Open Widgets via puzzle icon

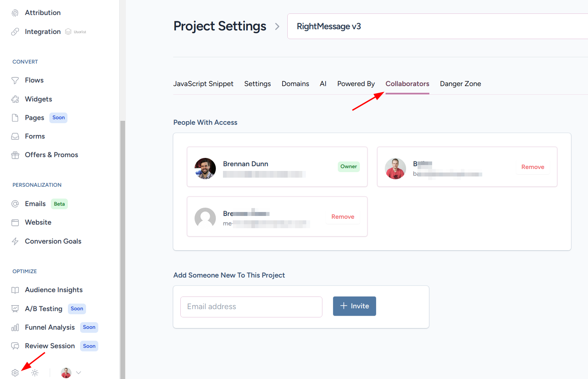(x=15, y=99)
